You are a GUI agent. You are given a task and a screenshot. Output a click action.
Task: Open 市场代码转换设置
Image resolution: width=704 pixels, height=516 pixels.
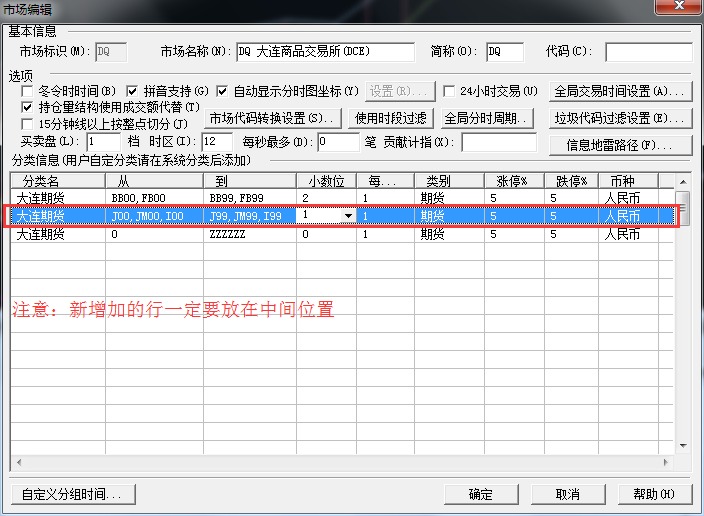[x=273, y=119]
